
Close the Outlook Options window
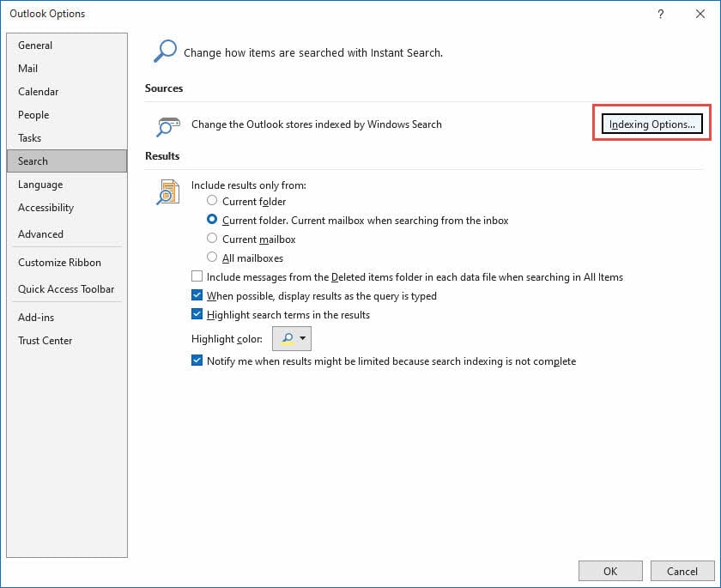pyautogui.click(x=700, y=14)
